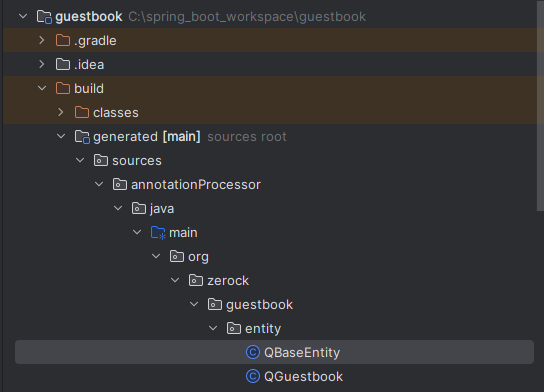Expand the classes folder
The width and height of the screenshot is (544, 392).
pyautogui.click(x=61, y=112)
